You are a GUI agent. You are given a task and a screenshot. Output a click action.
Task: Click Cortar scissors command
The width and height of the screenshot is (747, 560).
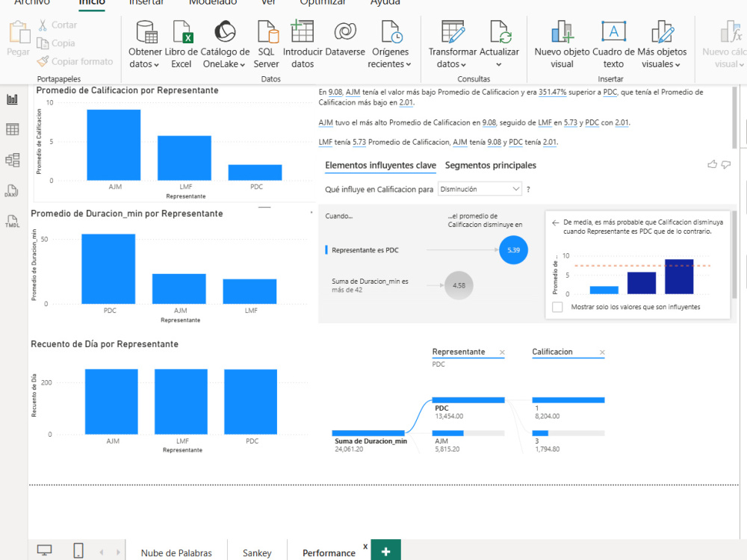pyautogui.click(x=58, y=25)
